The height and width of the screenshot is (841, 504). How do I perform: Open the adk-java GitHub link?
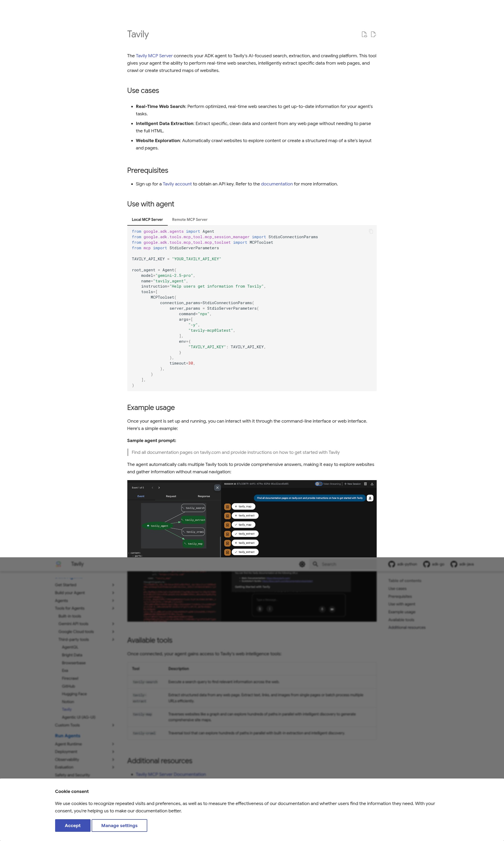pyautogui.click(x=462, y=564)
